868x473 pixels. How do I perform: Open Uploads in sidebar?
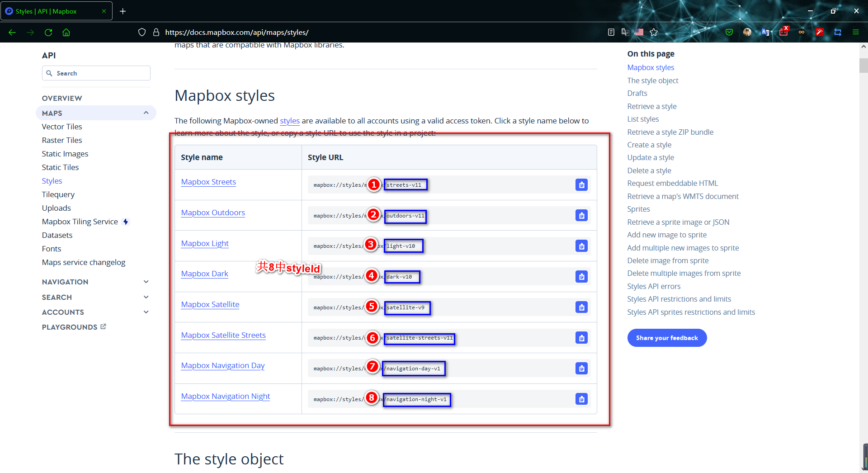(57, 208)
